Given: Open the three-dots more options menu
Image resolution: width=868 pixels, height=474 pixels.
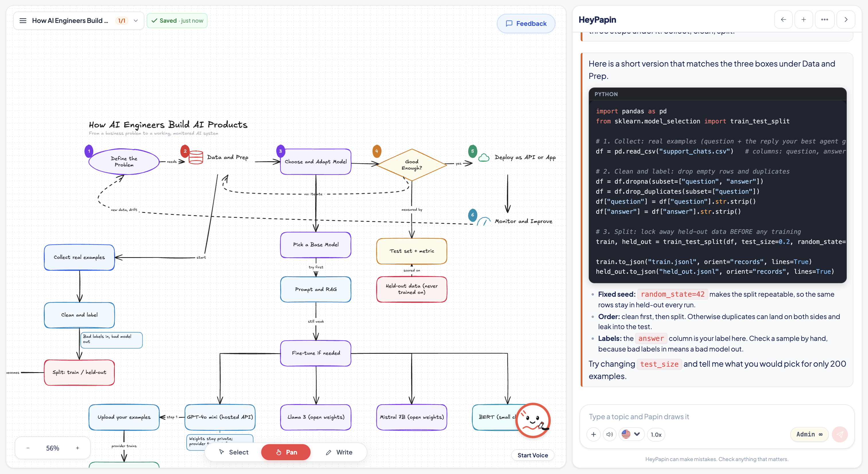Looking at the screenshot, I should point(825,20).
